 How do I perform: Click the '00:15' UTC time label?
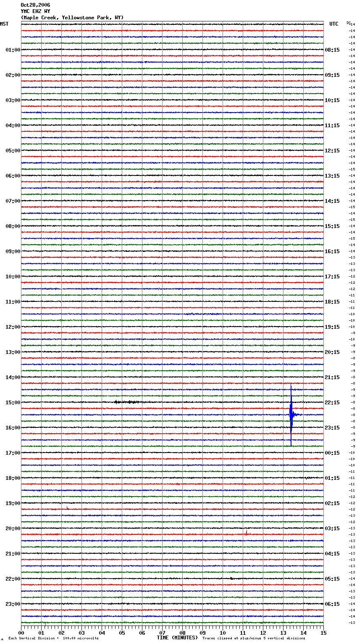coord(332,453)
